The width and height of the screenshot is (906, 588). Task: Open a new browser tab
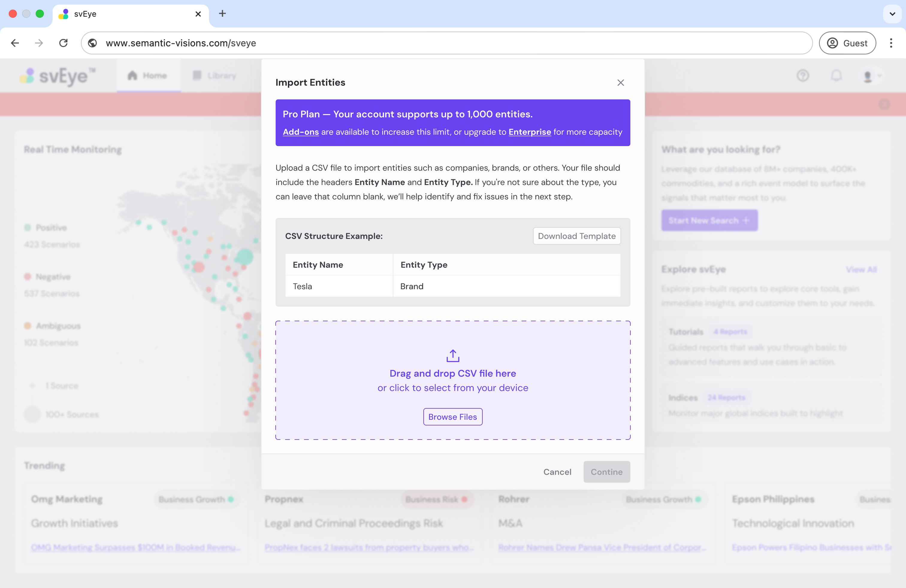[x=222, y=14]
